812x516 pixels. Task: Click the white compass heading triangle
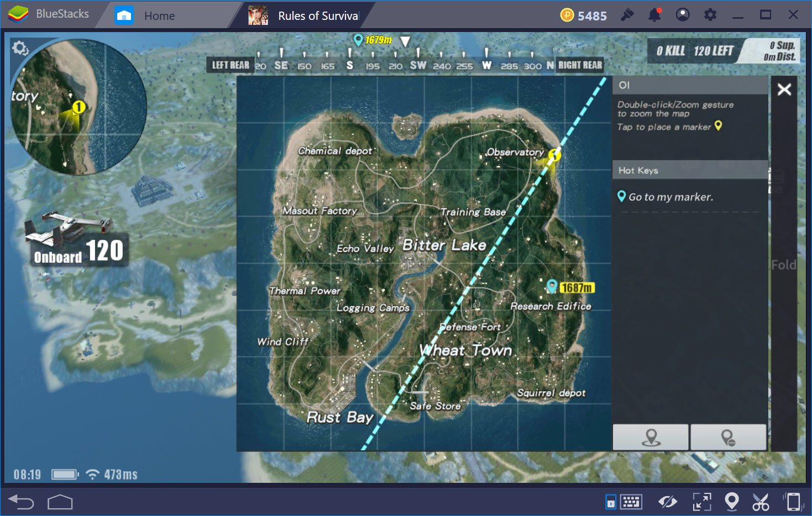point(405,41)
